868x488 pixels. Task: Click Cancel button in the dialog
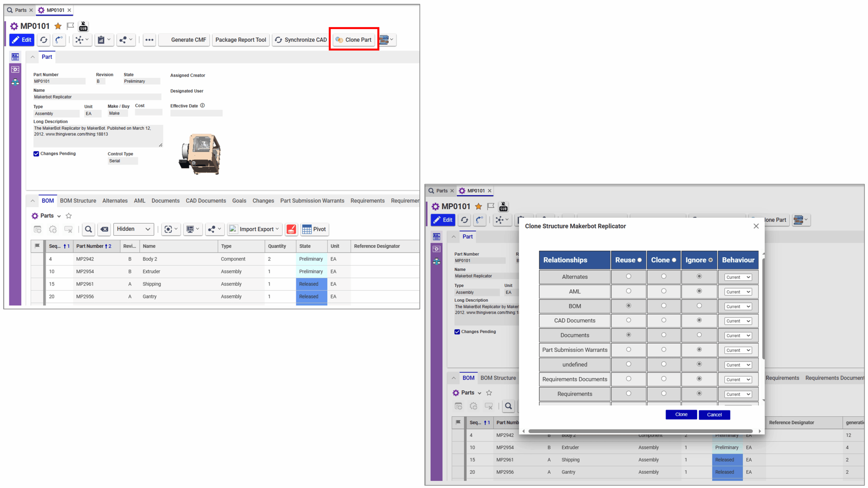[714, 415]
